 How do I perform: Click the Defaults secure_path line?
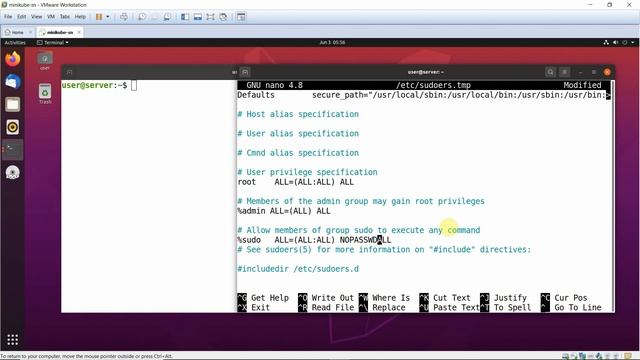[424, 95]
